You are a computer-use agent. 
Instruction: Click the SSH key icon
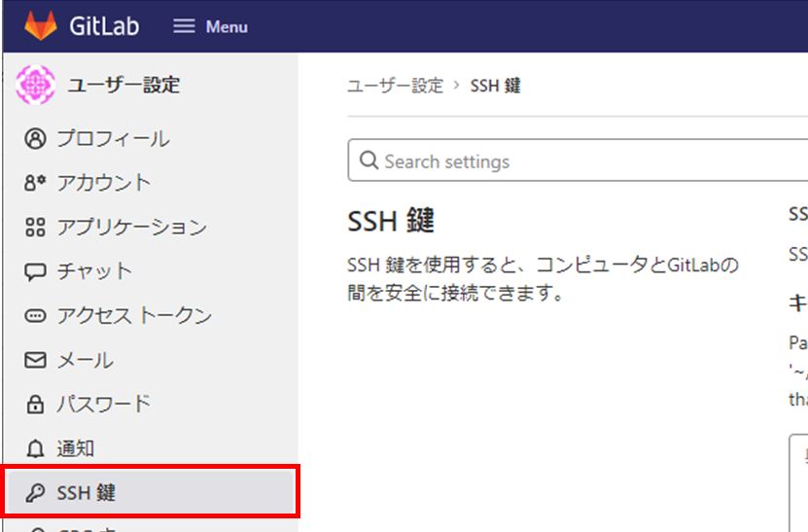click(35, 493)
